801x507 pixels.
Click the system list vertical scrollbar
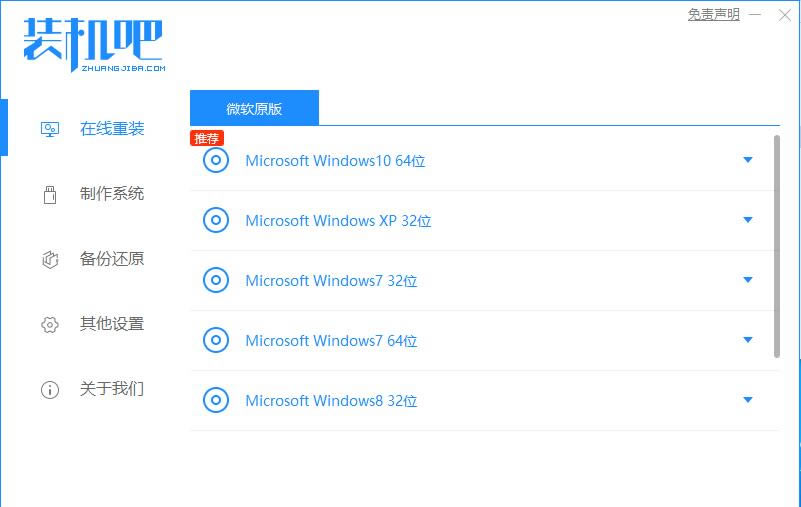click(777, 246)
